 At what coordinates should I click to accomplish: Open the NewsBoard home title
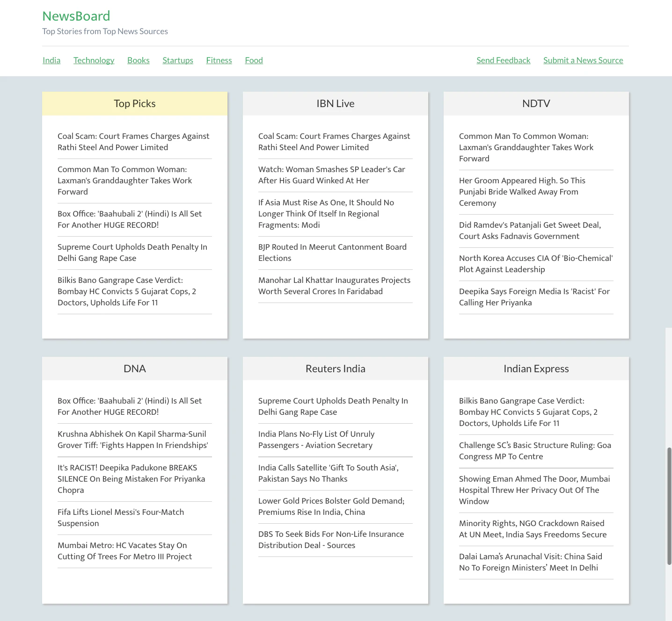(76, 15)
